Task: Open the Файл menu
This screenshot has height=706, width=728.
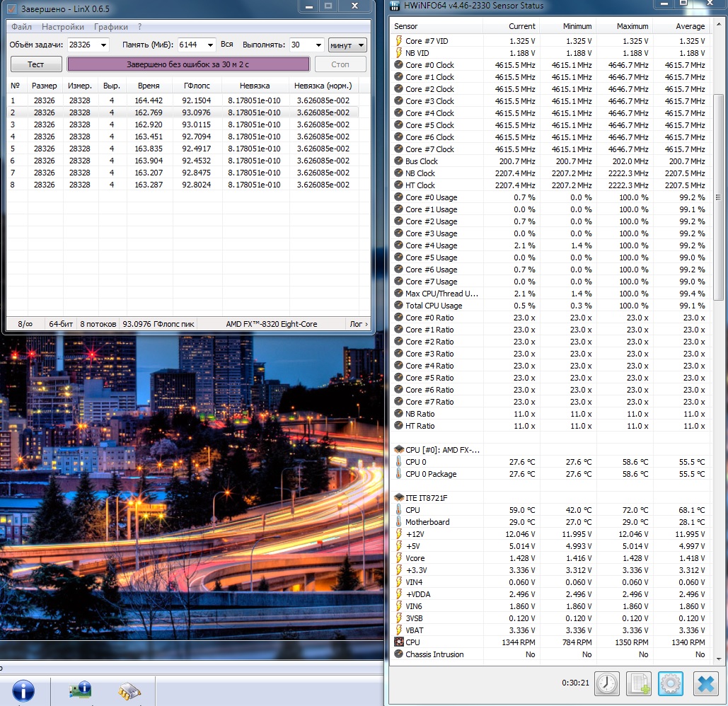Action: coord(21,27)
